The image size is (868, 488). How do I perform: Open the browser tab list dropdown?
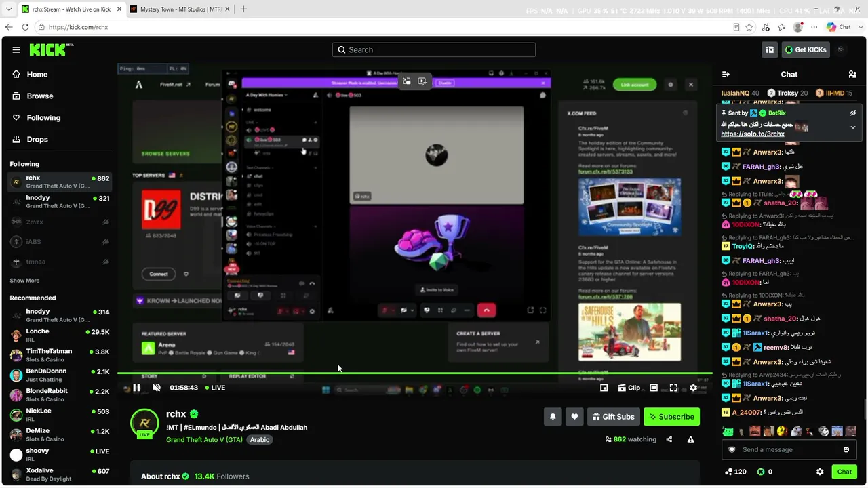point(8,9)
